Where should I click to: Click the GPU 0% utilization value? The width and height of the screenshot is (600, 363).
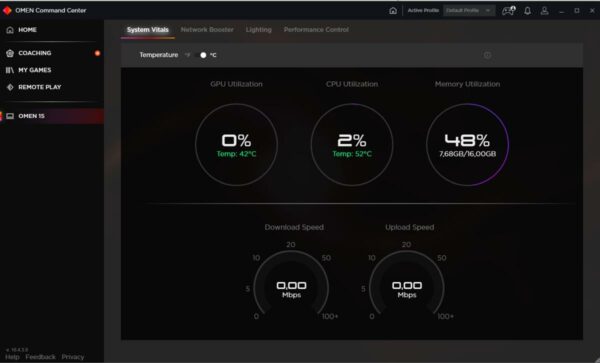236,140
